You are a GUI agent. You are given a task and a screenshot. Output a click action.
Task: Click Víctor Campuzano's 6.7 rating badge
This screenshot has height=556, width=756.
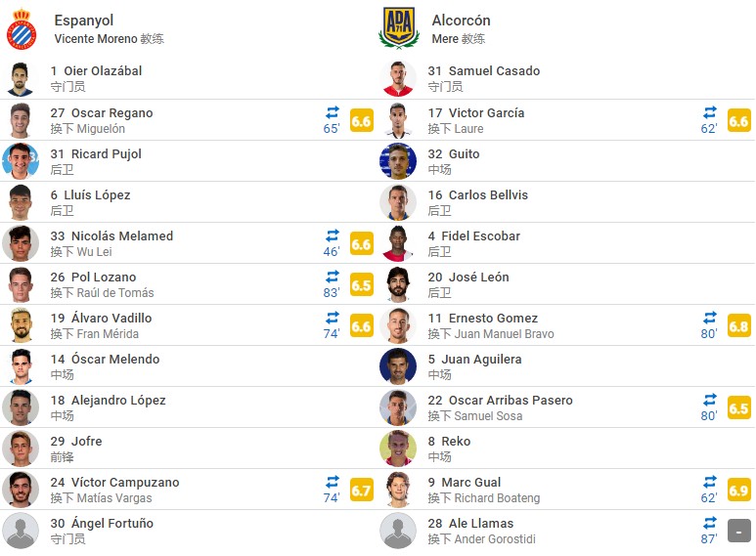click(362, 491)
